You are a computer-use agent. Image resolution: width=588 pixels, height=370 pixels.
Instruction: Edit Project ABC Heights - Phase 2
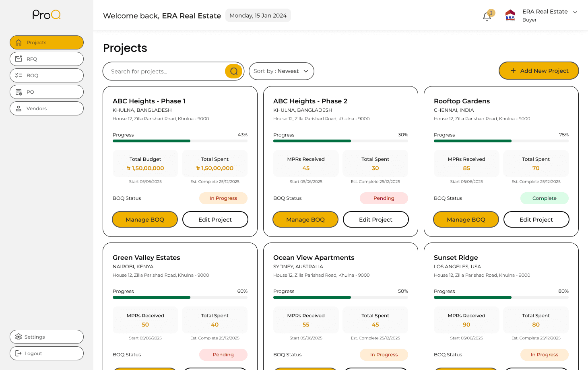point(376,220)
